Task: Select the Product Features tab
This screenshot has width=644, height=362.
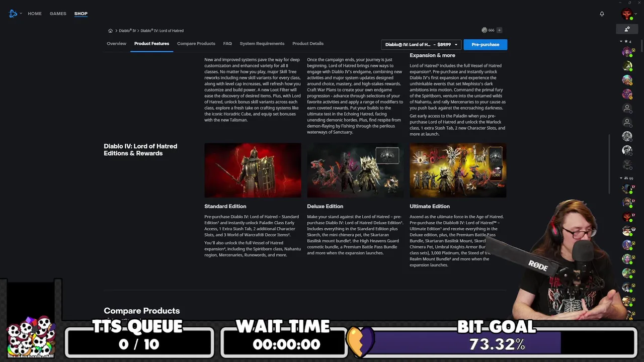Action: click(151, 44)
